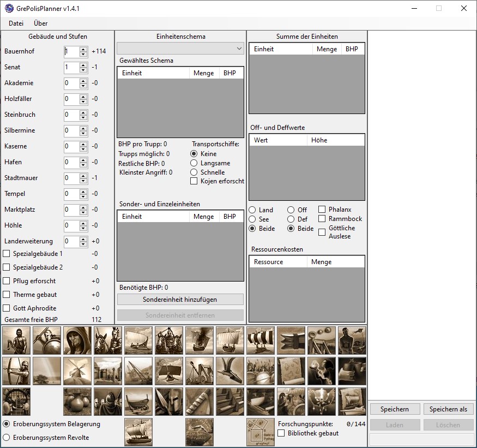Click the catapult unit icon
Screen dimensions: 477x448
pyautogui.click(x=200, y=371)
